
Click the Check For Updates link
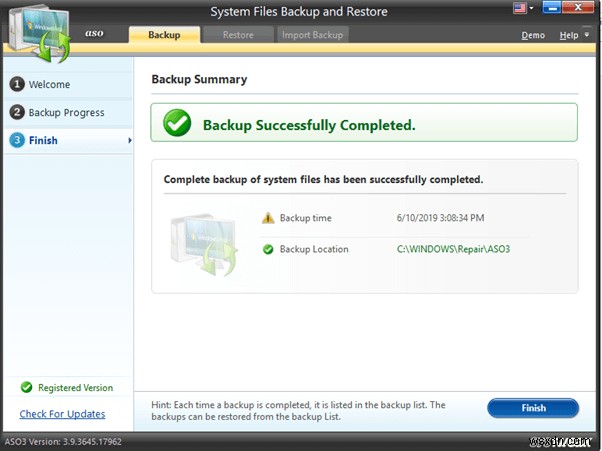(x=62, y=414)
